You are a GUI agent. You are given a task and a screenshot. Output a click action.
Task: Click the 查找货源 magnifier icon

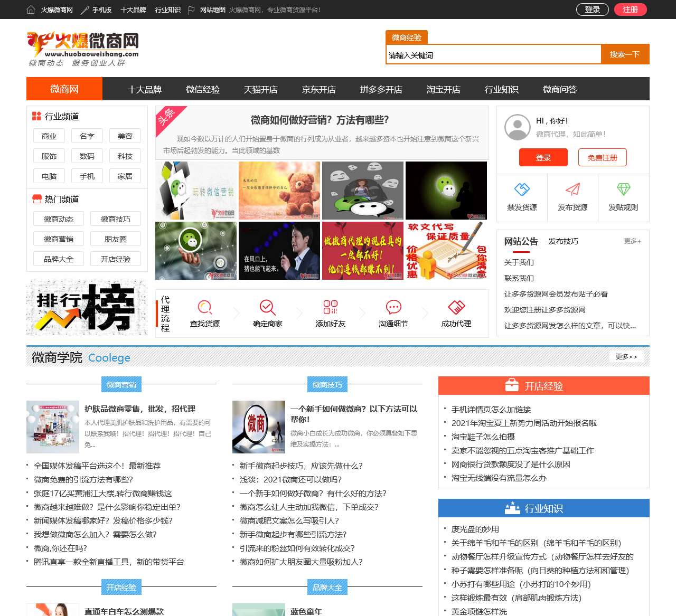coord(205,307)
